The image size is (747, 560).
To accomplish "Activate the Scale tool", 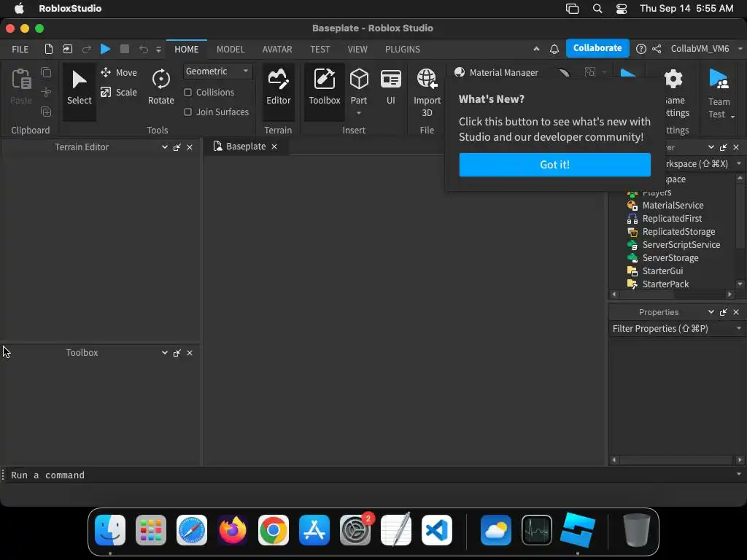I will click(x=119, y=93).
